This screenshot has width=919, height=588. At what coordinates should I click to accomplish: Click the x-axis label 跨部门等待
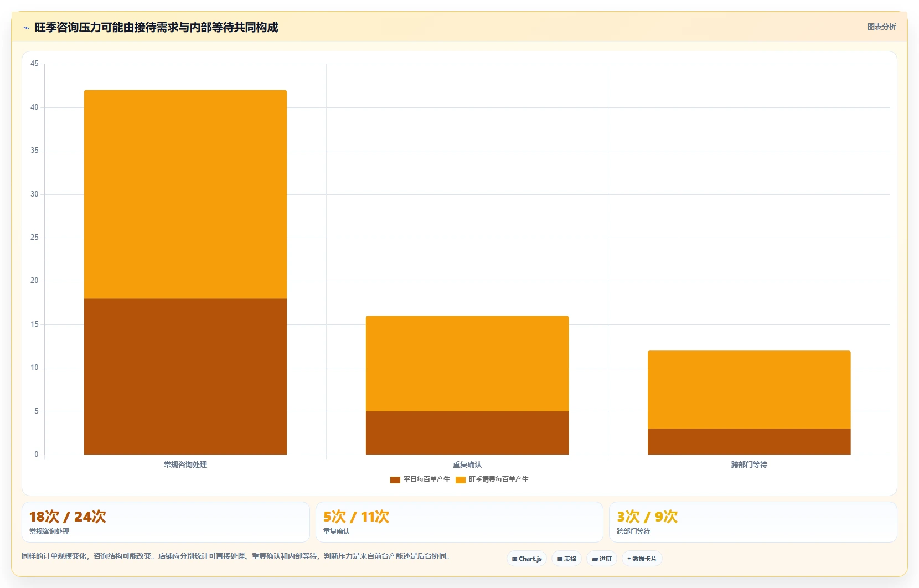749,465
